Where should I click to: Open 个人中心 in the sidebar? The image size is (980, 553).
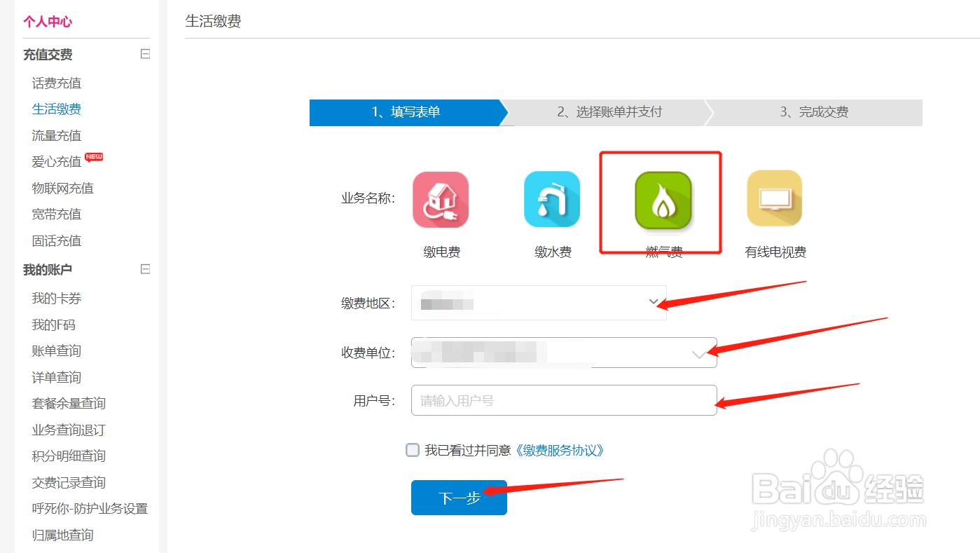48,22
